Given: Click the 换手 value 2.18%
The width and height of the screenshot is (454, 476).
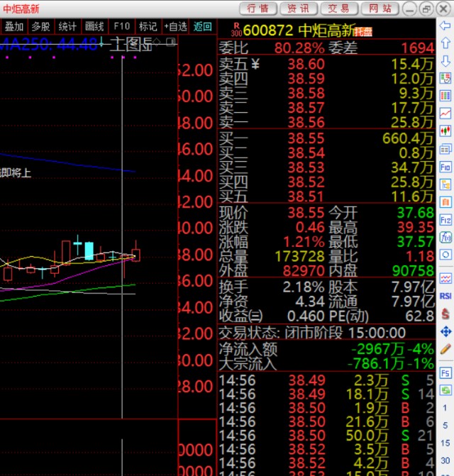Looking at the screenshot, I should click(304, 287).
